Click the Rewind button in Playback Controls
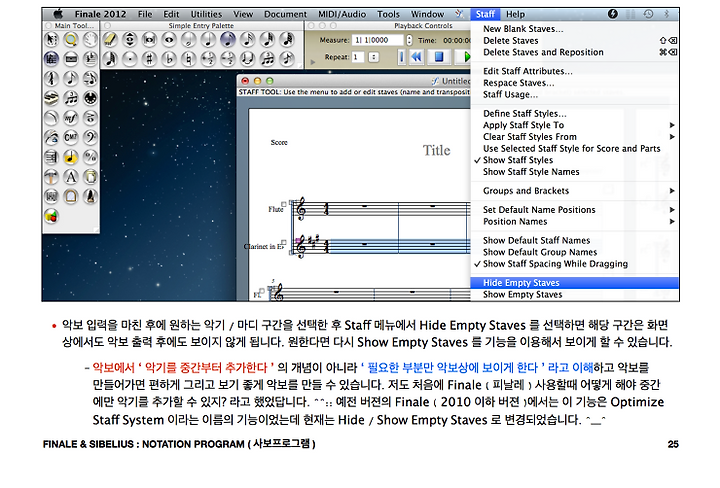 click(416, 56)
